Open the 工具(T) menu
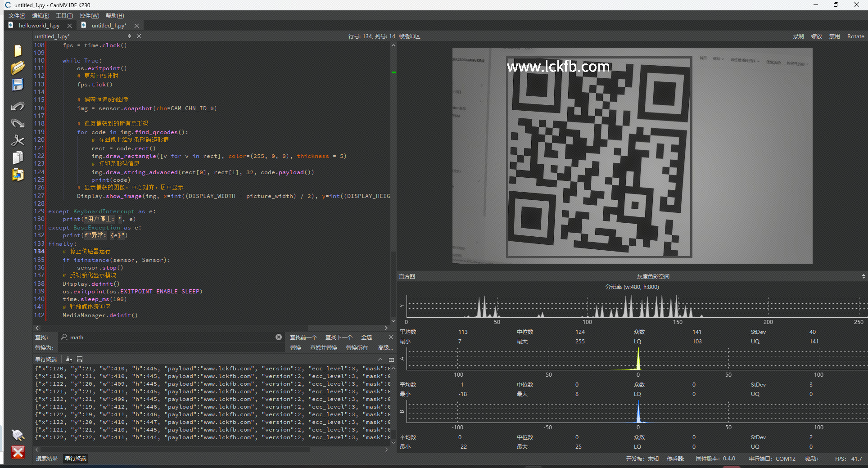 (x=64, y=16)
